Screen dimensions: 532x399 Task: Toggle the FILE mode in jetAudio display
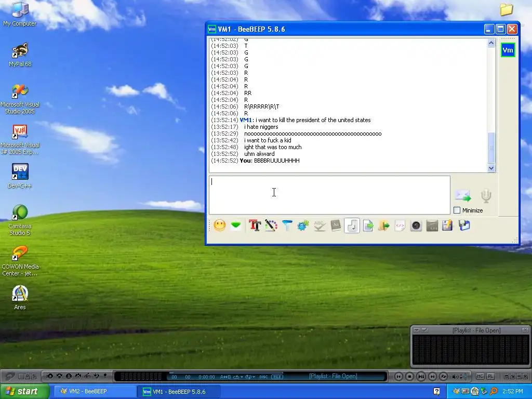[277, 377]
